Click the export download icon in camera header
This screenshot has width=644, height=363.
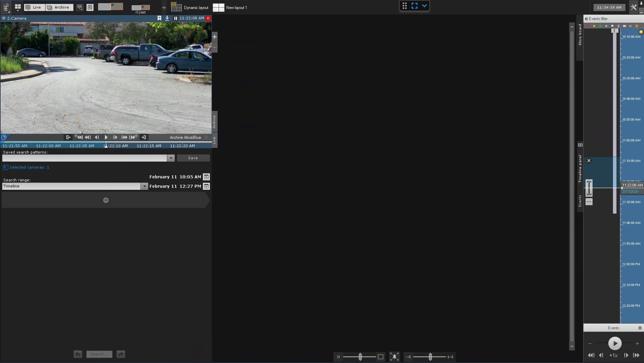click(167, 18)
